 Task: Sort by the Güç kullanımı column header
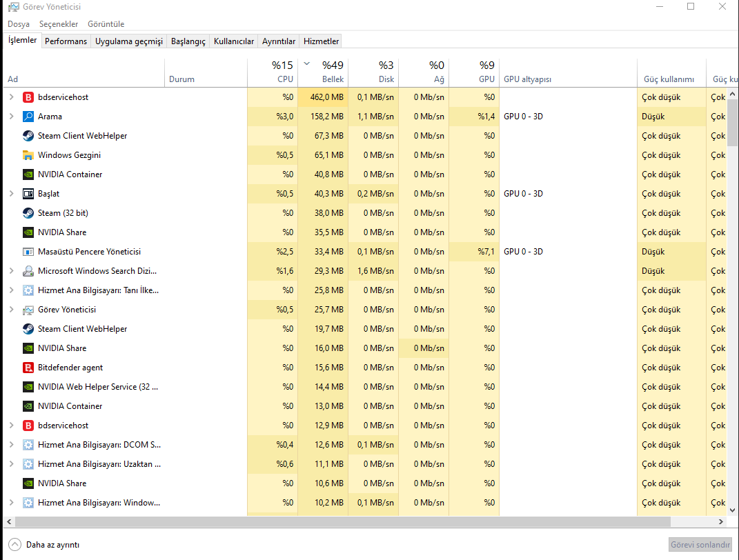click(671, 72)
